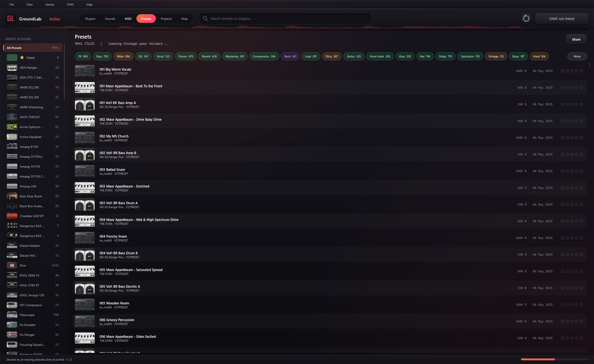
Task: Enable the Vintage 112 tag filter
Action: [x=496, y=56]
